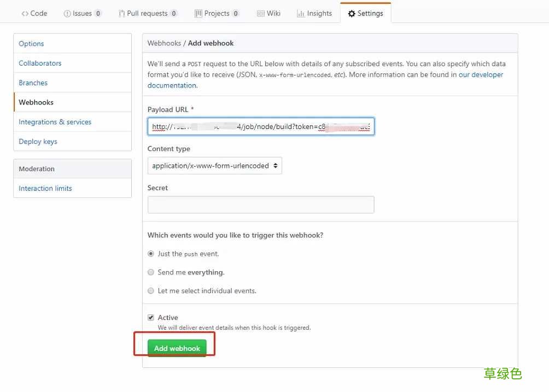The height and width of the screenshot is (392, 549).
Task: Click inside the Secret input field
Action: pos(260,204)
